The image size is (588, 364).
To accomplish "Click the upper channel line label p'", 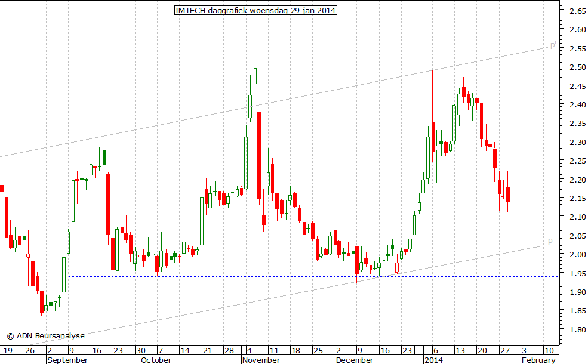I will point(553,46).
